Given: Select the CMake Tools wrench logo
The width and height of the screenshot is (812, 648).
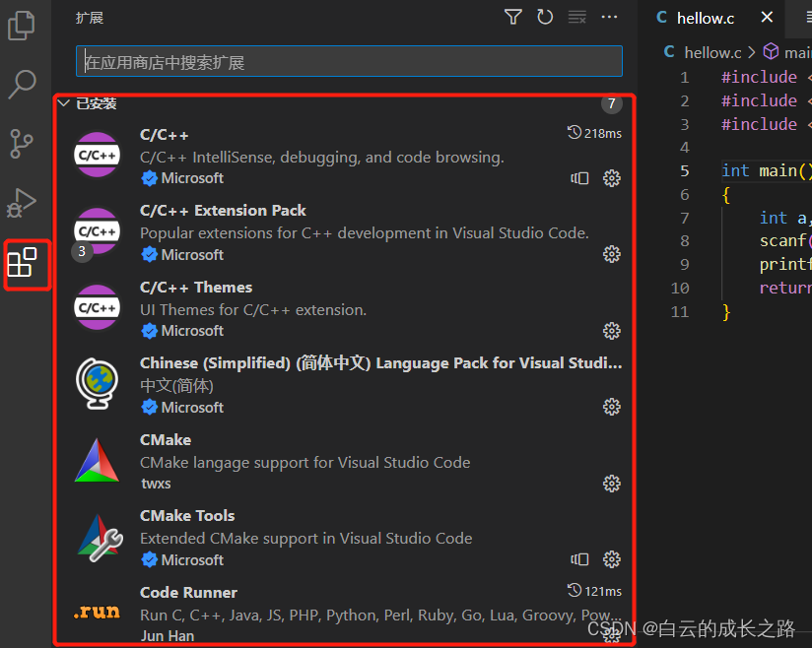Looking at the screenshot, I should pyautogui.click(x=100, y=539).
